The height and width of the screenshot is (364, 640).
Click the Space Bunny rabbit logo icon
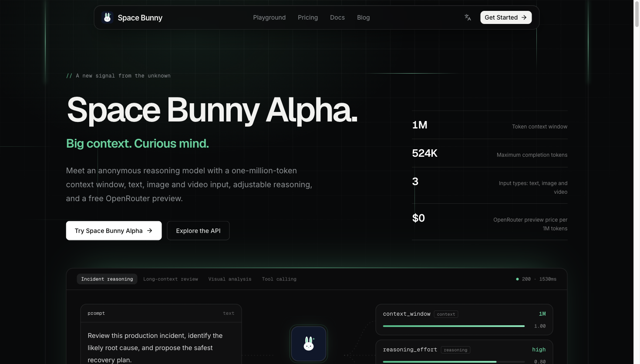click(107, 17)
